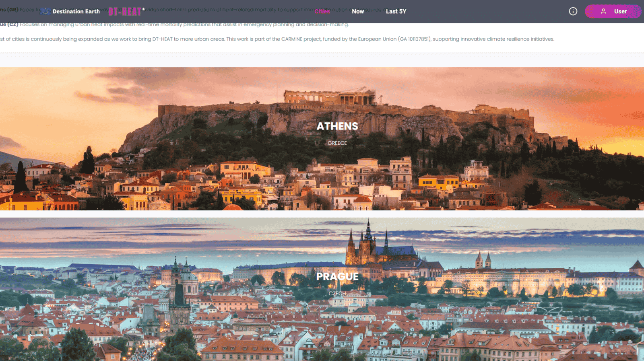644x362 pixels.
Task: Open the Now navigation item
Action: coord(357,11)
